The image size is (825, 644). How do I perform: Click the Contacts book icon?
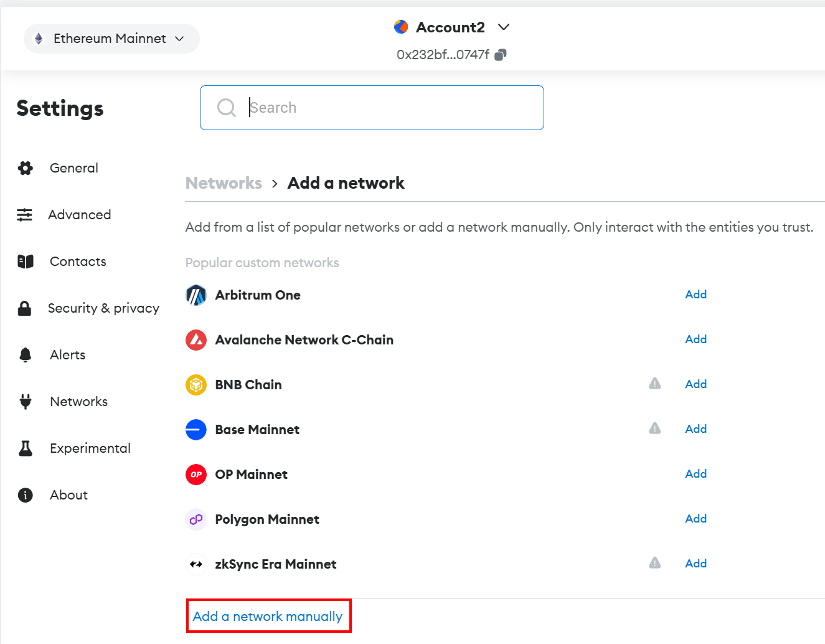(x=26, y=262)
